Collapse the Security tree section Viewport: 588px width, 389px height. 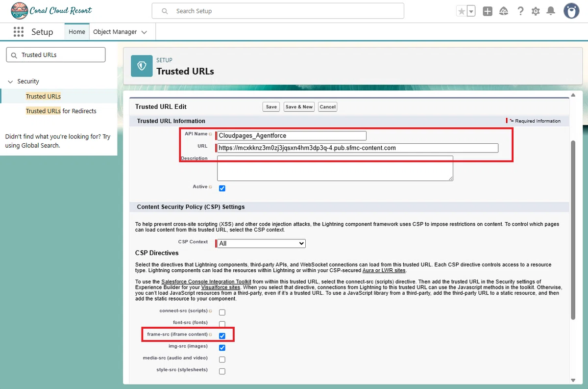[x=10, y=81]
